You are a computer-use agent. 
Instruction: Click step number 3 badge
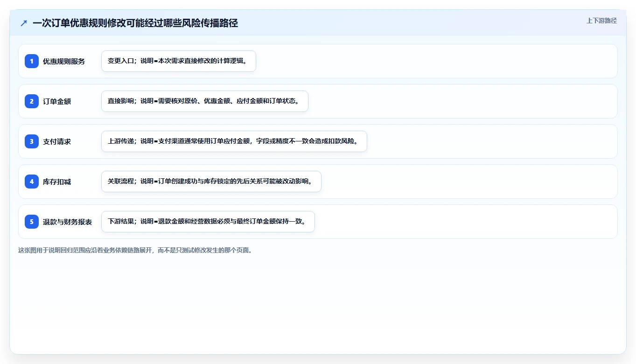click(x=32, y=141)
